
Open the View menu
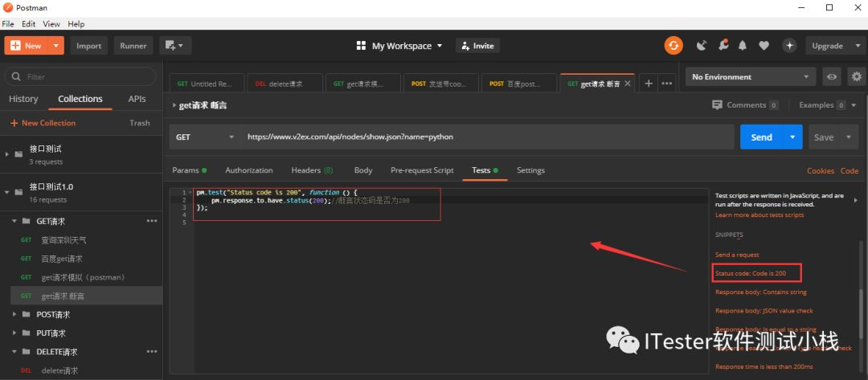pos(51,24)
